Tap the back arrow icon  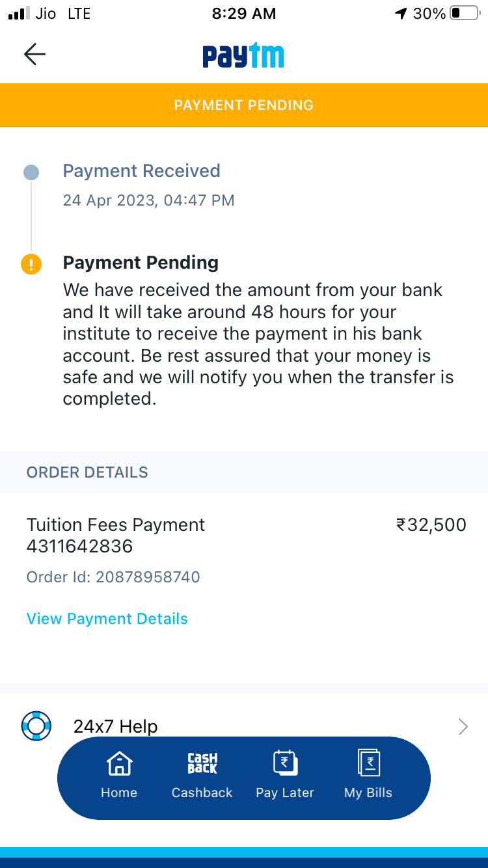(34, 55)
